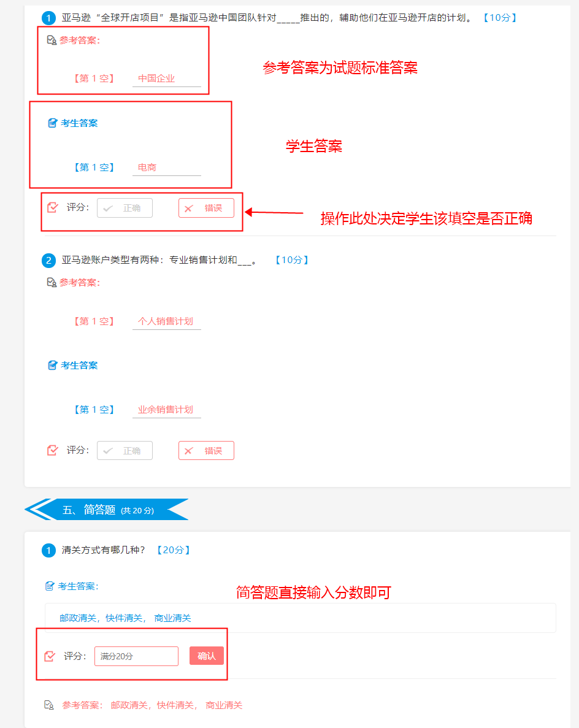Click the 【第 1 空】 label beside 电商
The height and width of the screenshot is (728, 579).
94,167
